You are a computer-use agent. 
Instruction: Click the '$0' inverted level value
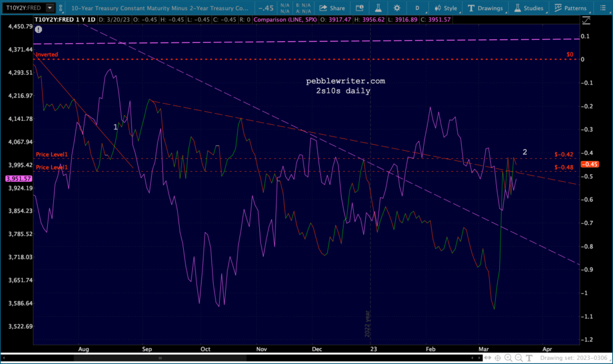point(570,54)
